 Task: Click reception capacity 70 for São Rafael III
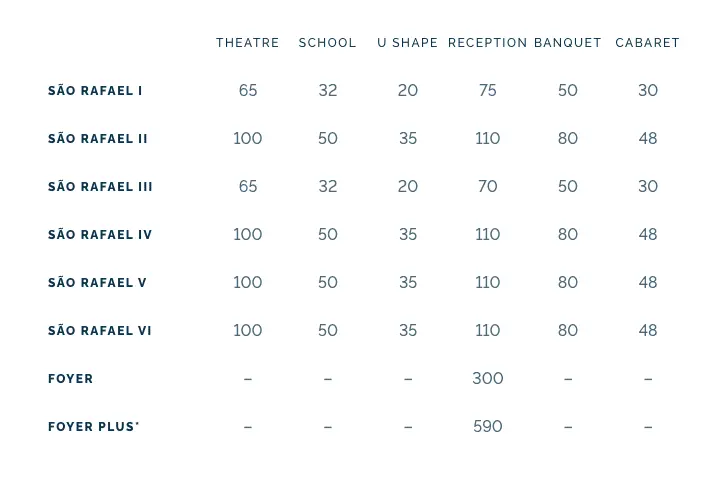(x=488, y=186)
